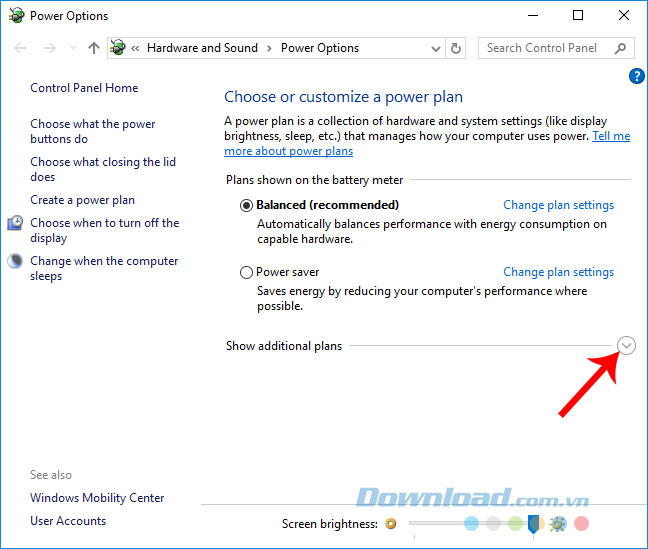Open Change when the computer sleeps
648x549 pixels.
click(104, 268)
